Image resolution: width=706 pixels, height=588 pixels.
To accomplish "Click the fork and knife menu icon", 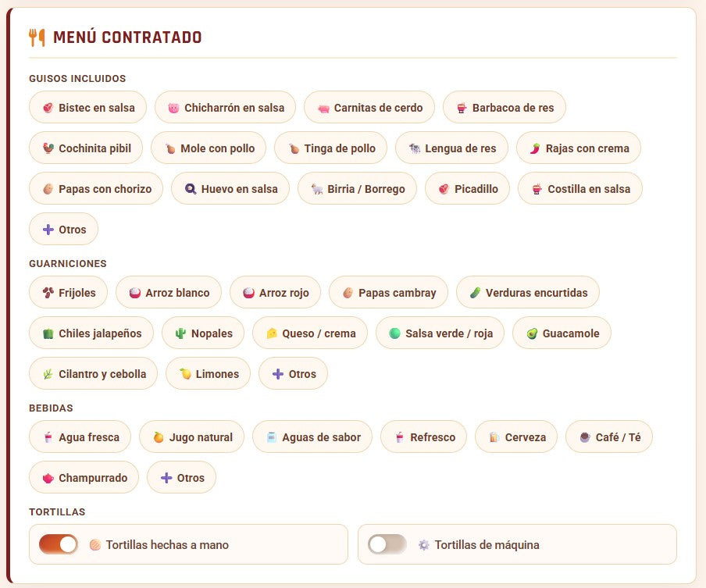I will [37, 37].
